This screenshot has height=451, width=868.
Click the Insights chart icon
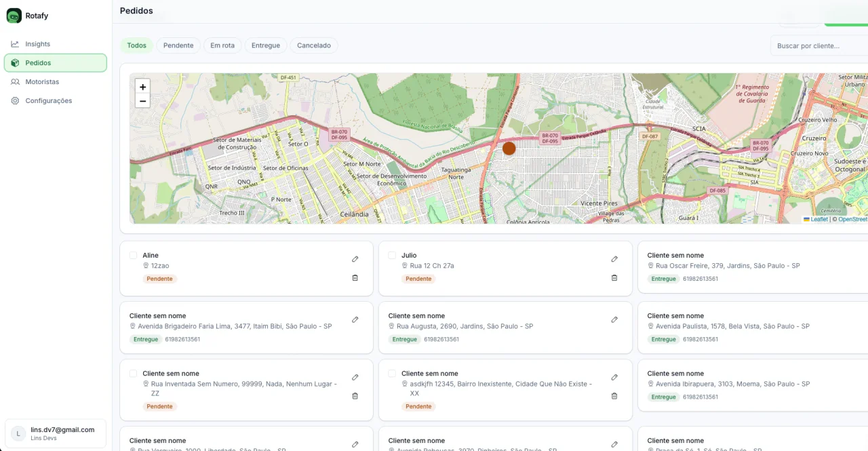(x=15, y=44)
